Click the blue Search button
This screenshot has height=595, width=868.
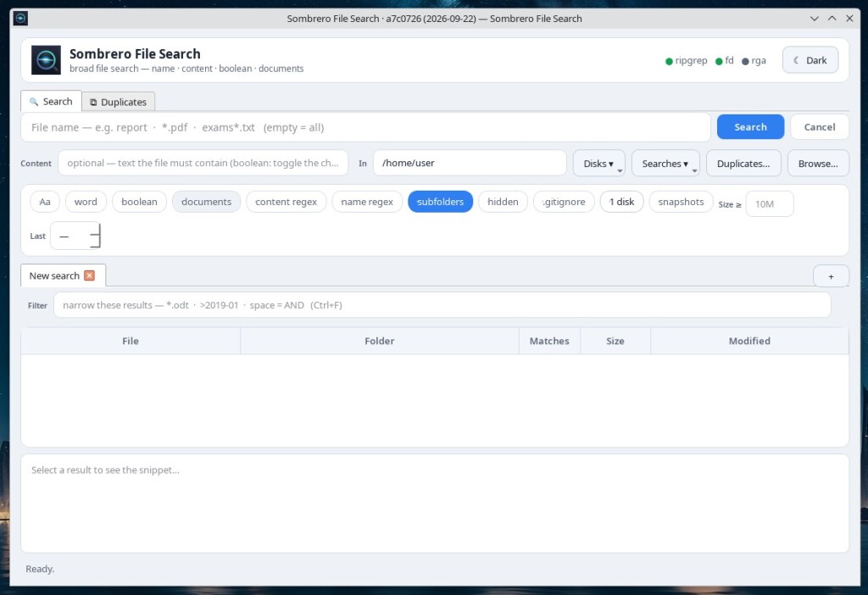pyautogui.click(x=750, y=127)
